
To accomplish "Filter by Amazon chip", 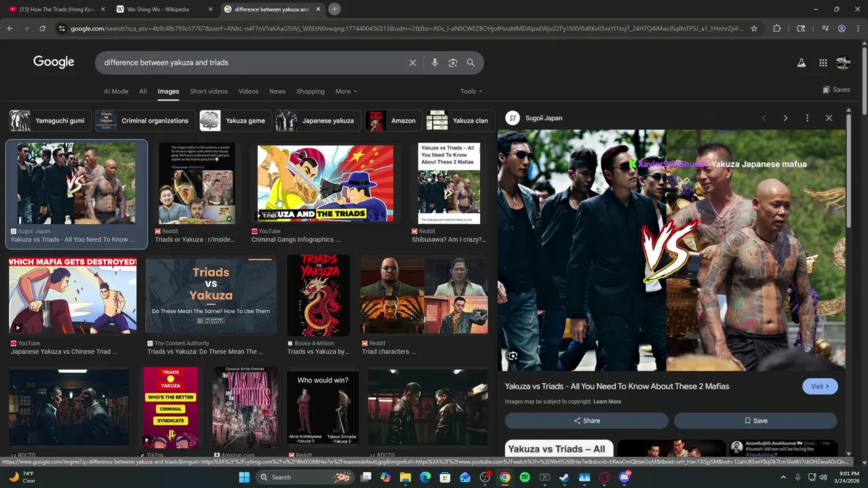I will tap(393, 121).
